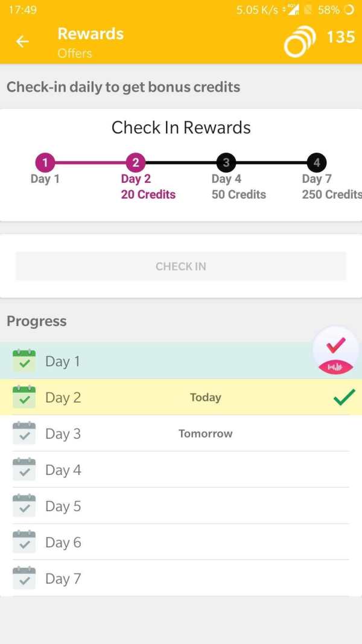Click the Day 2 green calendar icon

click(24, 397)
